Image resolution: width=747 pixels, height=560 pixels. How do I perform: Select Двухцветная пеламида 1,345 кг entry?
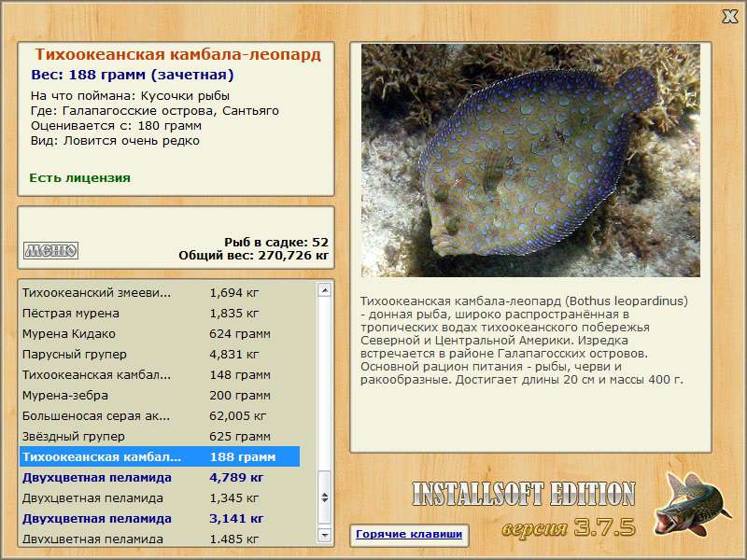(160, 498)
